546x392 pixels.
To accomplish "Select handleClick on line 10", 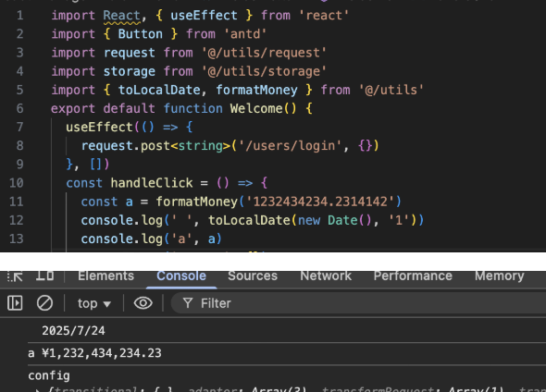I will pyautogui.click(x=152, y=183).
